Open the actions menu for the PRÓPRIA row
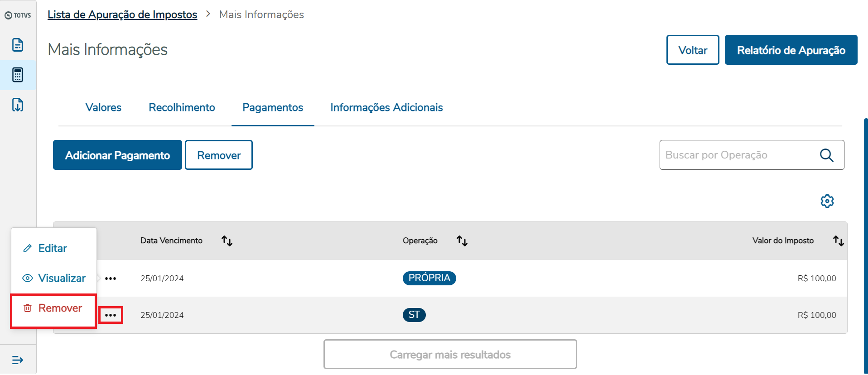Screen dimensions: 868x375 [111, 279]
